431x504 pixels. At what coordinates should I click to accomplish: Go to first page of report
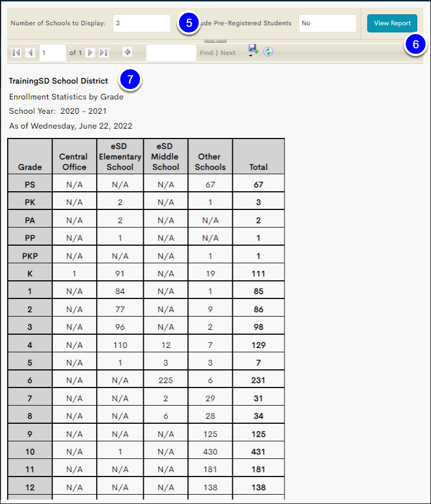point(16,52)
